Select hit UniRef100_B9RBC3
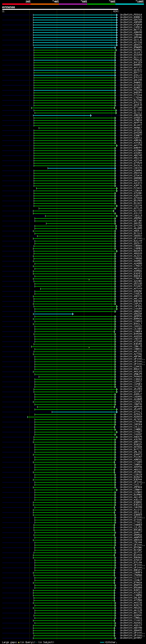The width and height of the screenshot is (146, 644). [131, 17]
